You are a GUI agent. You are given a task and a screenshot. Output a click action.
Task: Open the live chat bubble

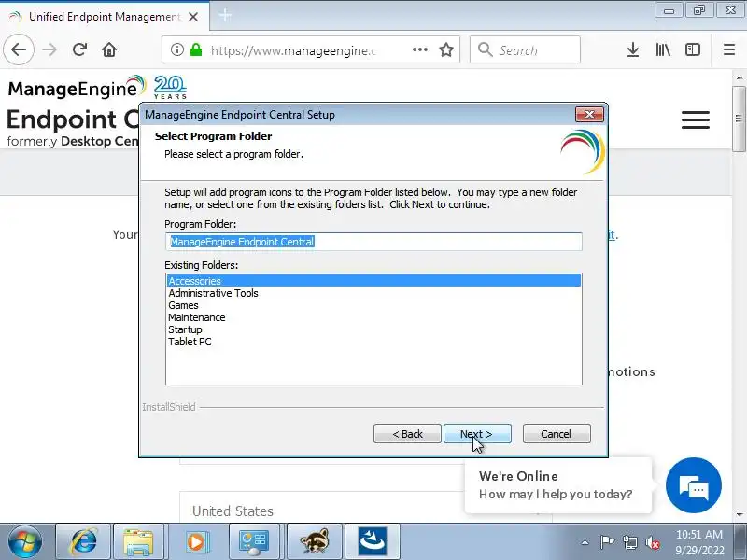tap(693, 485)
